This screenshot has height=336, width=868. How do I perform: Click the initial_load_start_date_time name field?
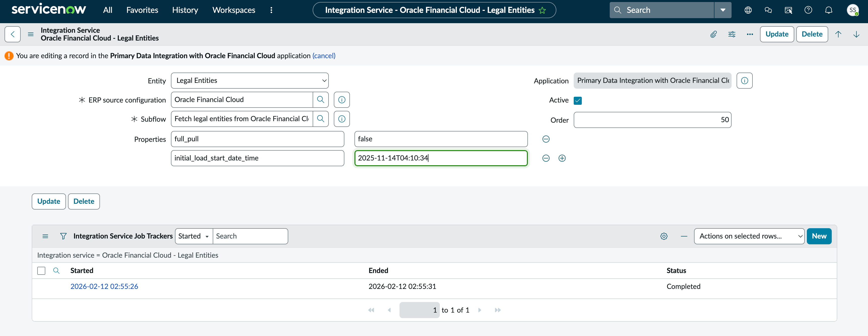coord(258,158)
